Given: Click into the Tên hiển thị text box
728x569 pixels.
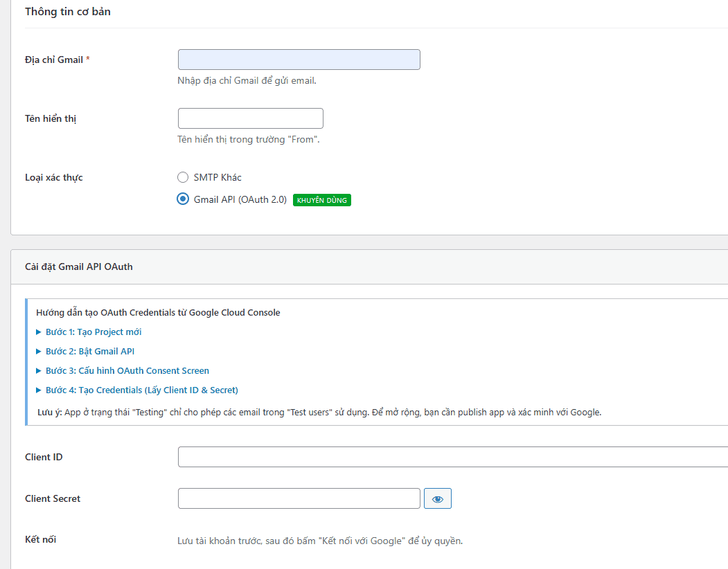Looking at the screenshot, I should click(x=250, y=118).
